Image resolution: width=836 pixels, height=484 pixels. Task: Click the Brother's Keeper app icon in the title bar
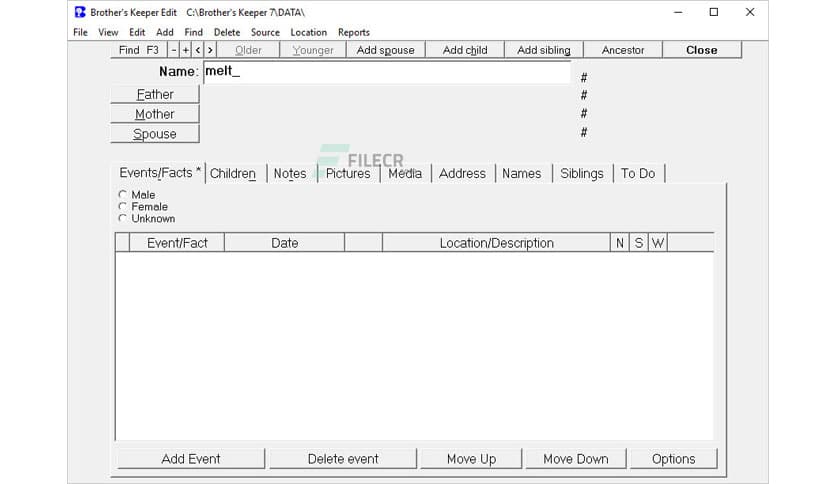(x=80, y=12)
